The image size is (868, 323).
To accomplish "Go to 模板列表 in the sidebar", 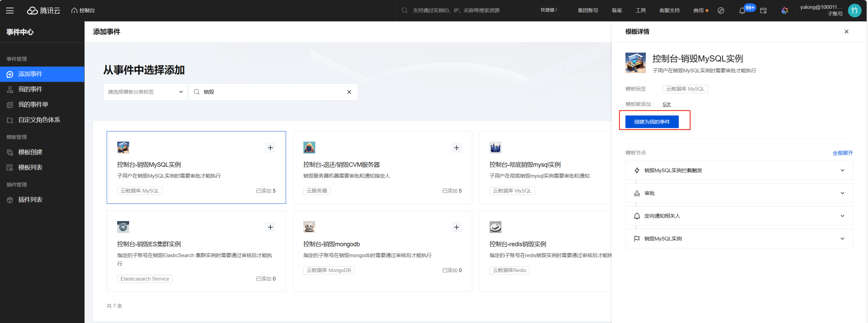I will coord(30,167).
